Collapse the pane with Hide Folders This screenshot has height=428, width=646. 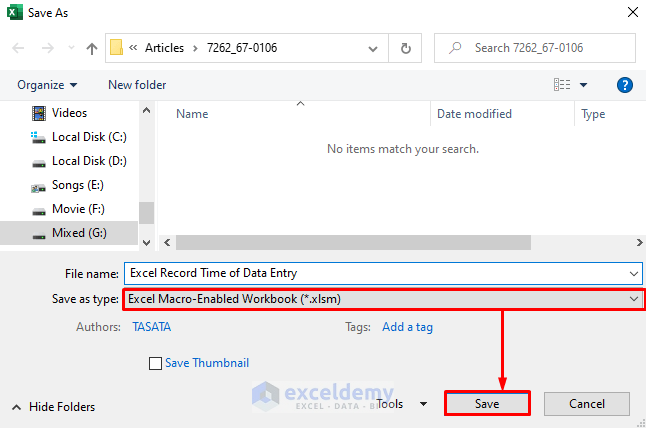click(x=54, y=407)
